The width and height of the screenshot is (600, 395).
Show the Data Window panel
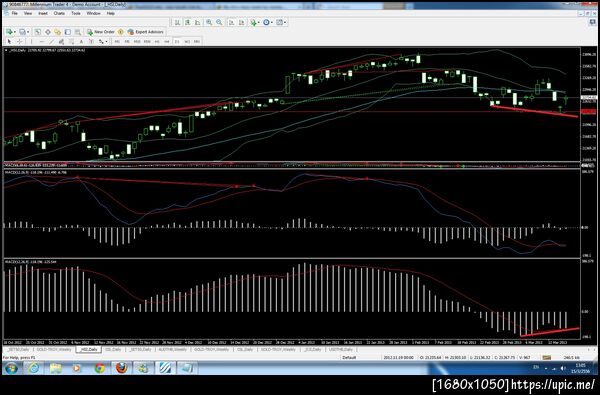(48, 32)
